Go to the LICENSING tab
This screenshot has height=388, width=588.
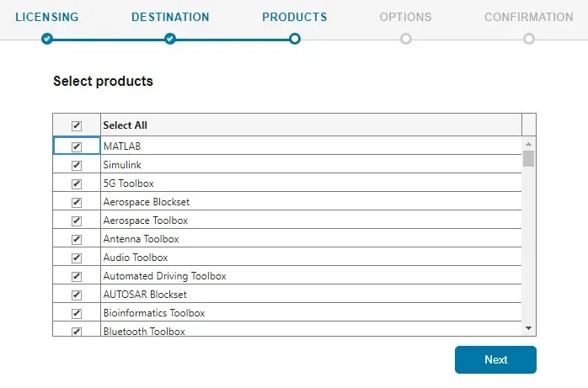point(47,17)
